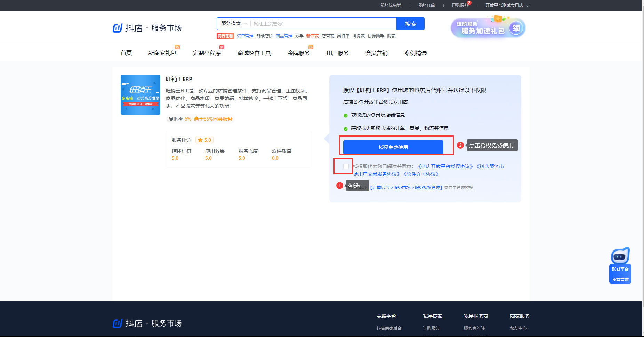Open 已购服务 in top bar
Image resolution: width=644 pixels, height=337 pixels.
point(460,6)
